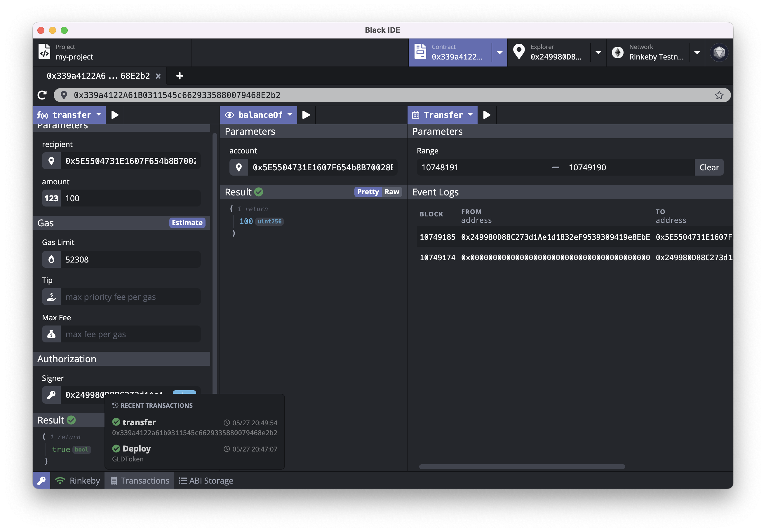The width and height of the screenshot is (766, 532).
Task: Select the transfer recent transaction entry
Action: (194, 427)
